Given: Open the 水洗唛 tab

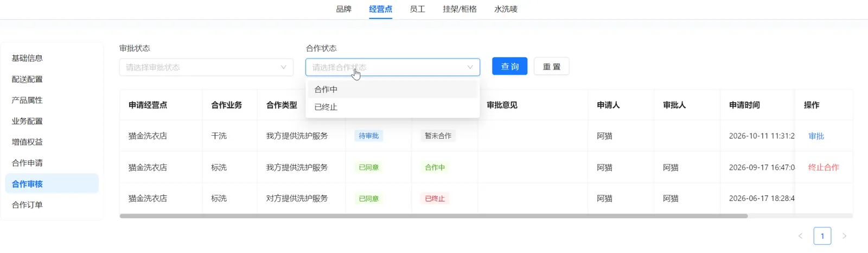Looking at the screenshot, I should coord(506,9).
